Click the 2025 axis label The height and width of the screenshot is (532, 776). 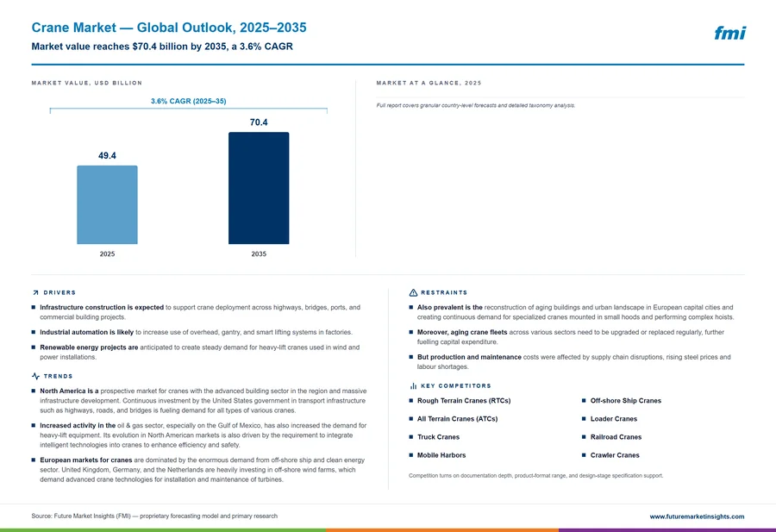(108, 253)
